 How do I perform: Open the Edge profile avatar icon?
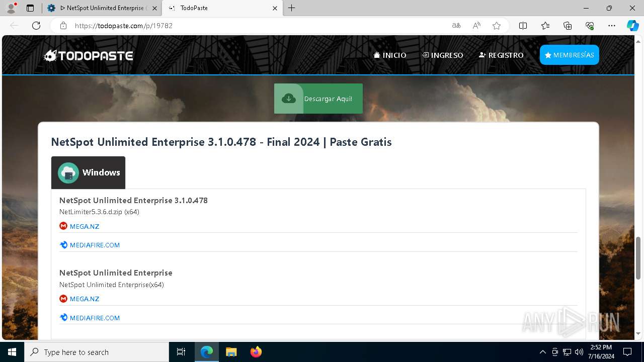[x=11, y=8]
